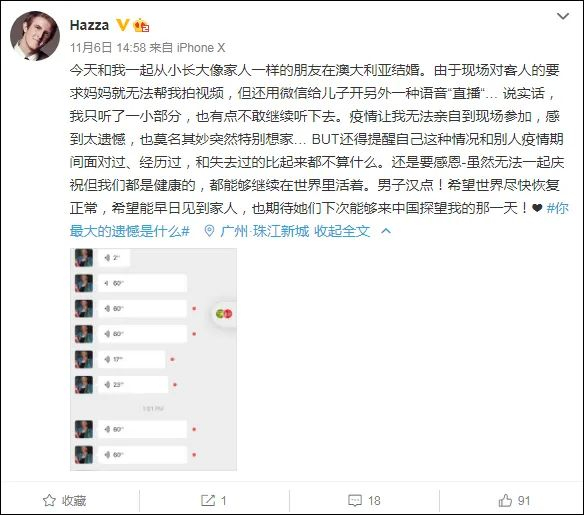Click the 91 likes count
This screenshot has width=584, height=515.
[x=524, y=500]
